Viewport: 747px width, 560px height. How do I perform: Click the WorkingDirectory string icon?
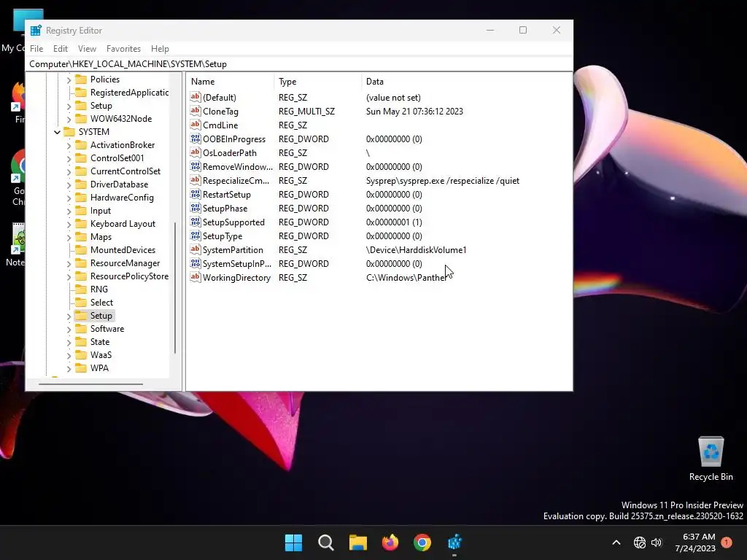pyautogui.click(x=196, y=276)
